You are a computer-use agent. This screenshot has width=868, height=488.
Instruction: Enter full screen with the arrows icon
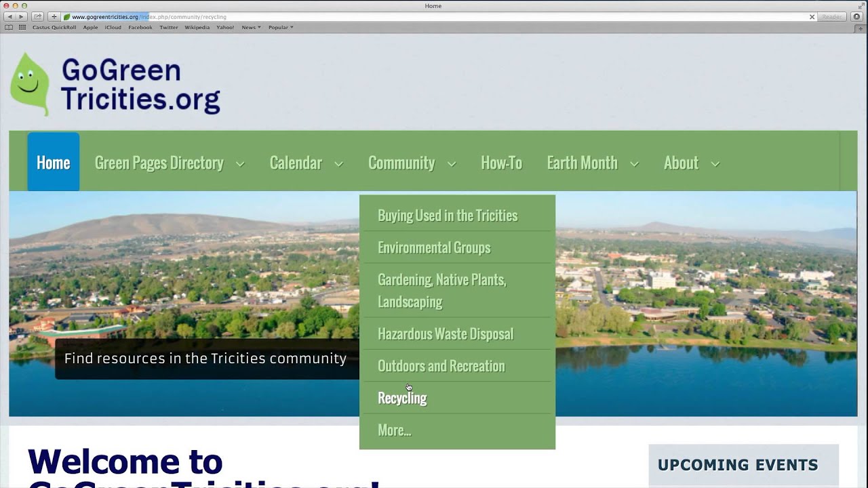(862, 5)
